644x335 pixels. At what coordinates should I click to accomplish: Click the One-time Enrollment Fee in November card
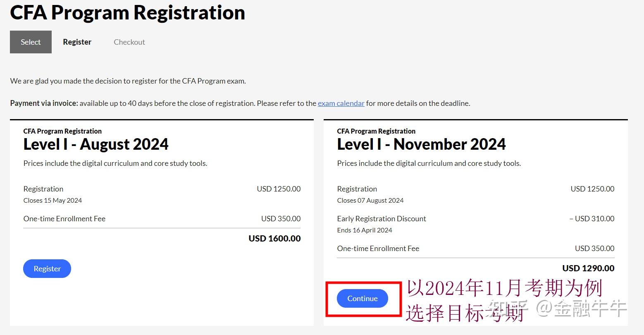point(378,248)
